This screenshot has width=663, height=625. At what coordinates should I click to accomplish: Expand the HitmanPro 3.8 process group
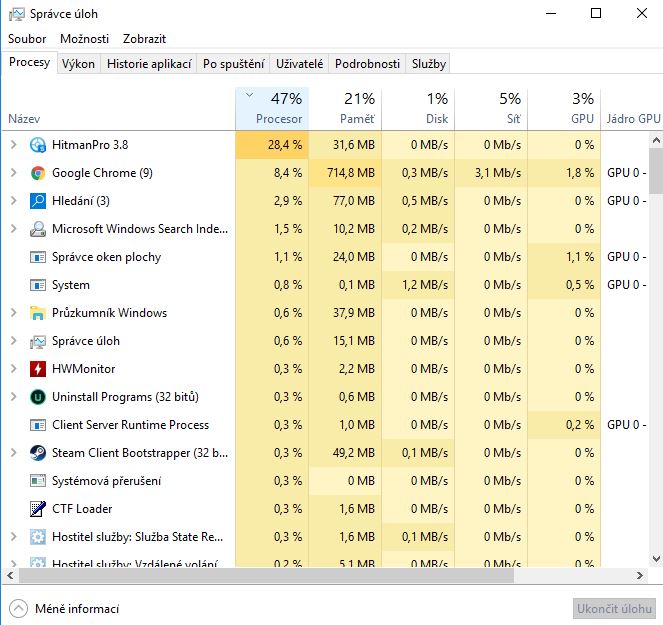(x=14, y=145)
